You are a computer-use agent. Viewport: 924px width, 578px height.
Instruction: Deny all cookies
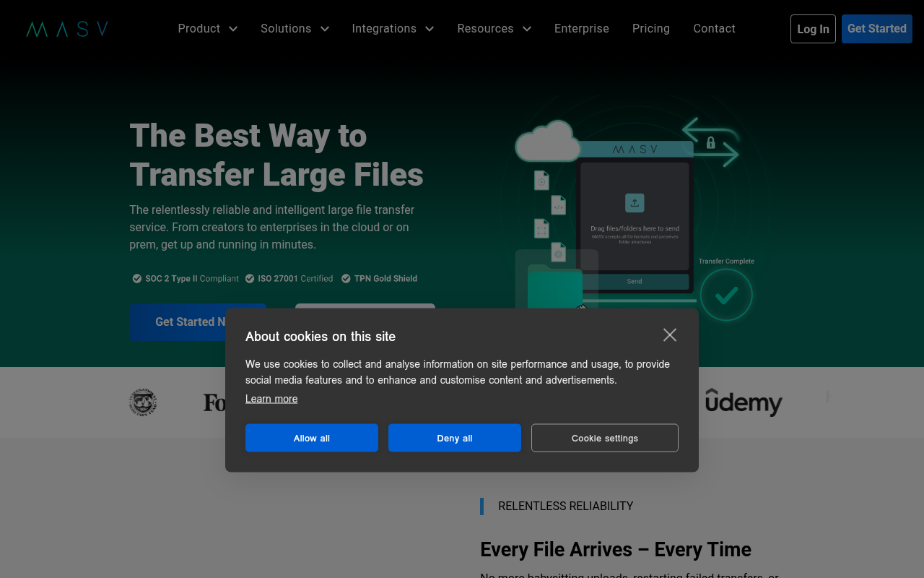click(455, 438)
